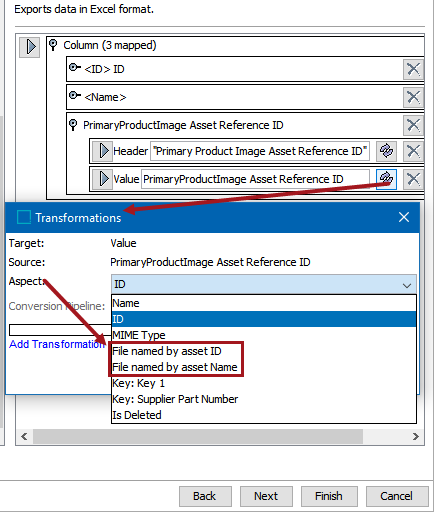The image size is (434, 512).
Task: Click the Next button
Action: (266, 496)
